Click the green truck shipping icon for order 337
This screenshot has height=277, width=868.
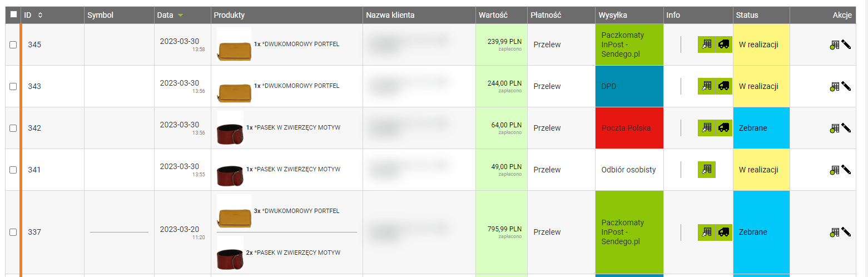(x=724, y=232)
